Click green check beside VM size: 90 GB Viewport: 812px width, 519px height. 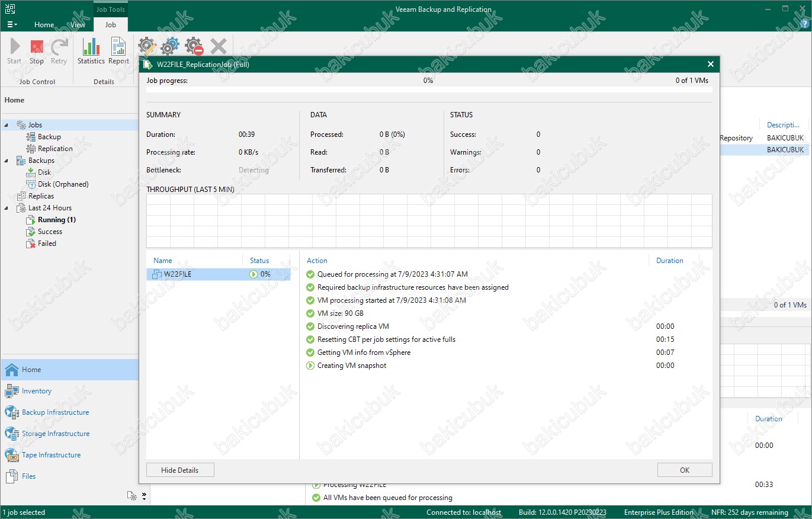pos(310,313)
